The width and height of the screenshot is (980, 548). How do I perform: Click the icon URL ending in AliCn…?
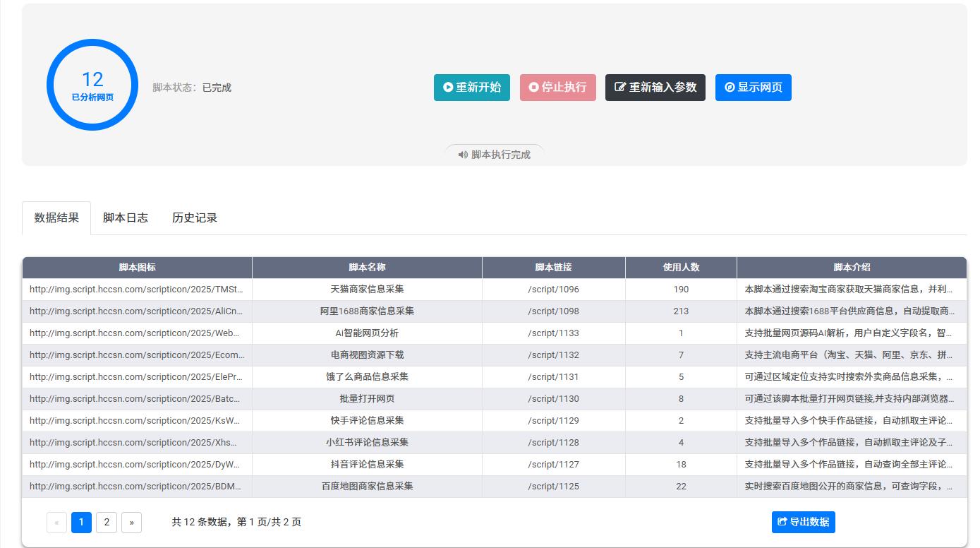(137, 311)
